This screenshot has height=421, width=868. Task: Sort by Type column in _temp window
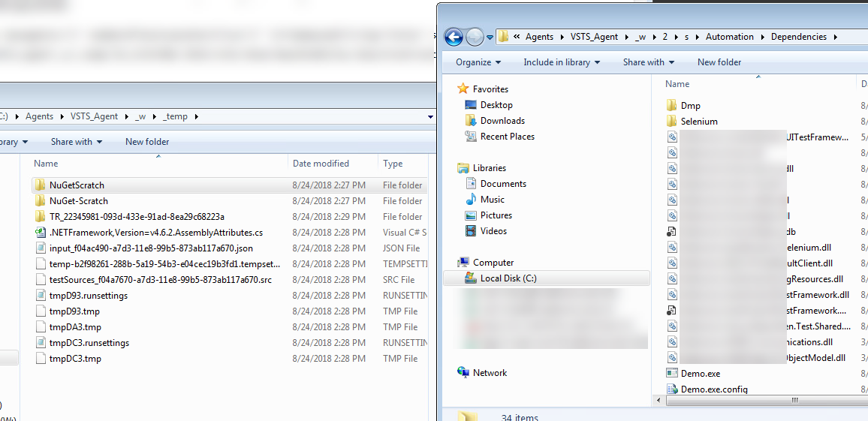tap(403, 163)
